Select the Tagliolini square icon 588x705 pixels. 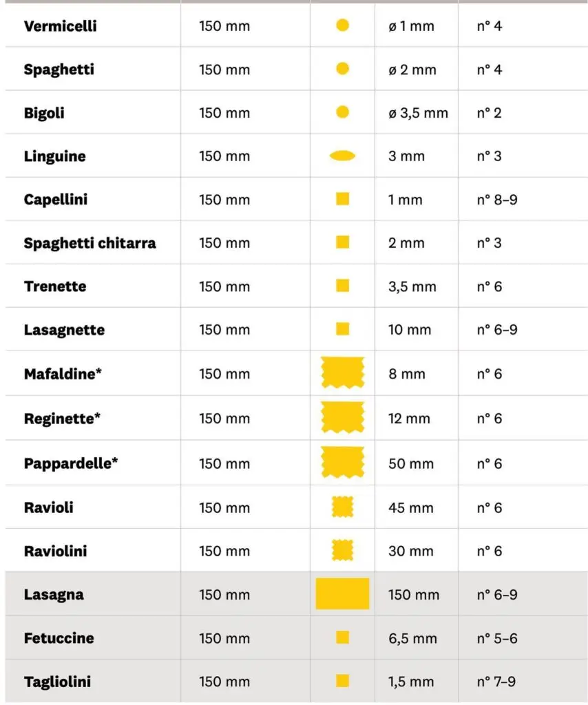(x=342, y=681)
